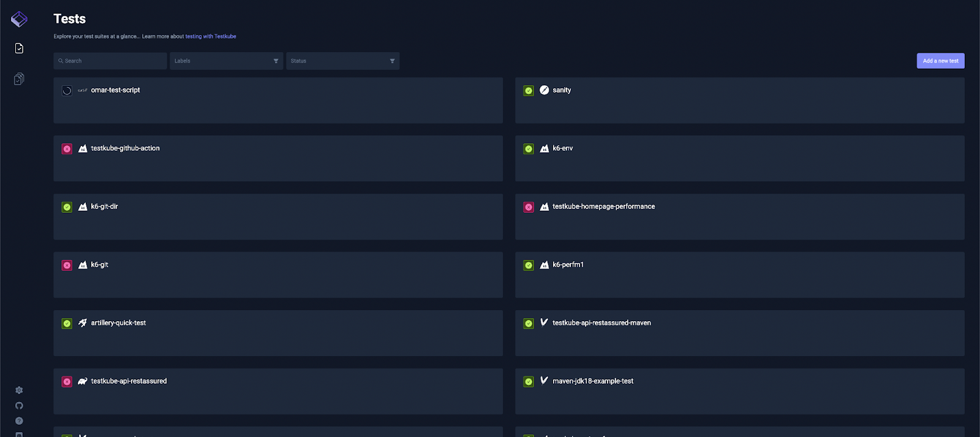Click the k6 icon beside k6-git

click(x=83, y=265)
